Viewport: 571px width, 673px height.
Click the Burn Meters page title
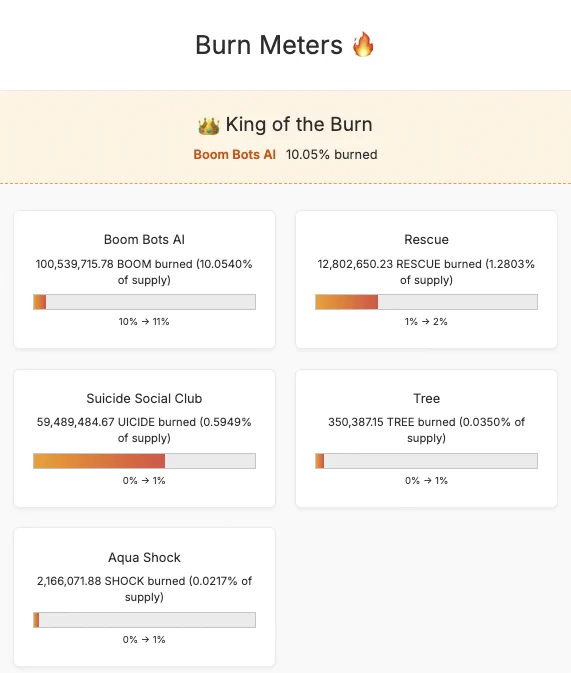tap(269, 45)
